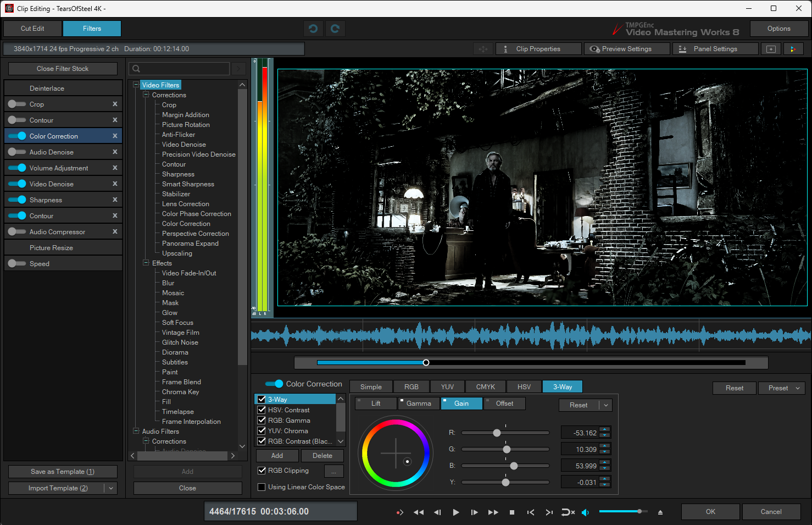Click the eject icon in playback bar
The width and height of the screenshot is (812, 525).
click(660, 512)
